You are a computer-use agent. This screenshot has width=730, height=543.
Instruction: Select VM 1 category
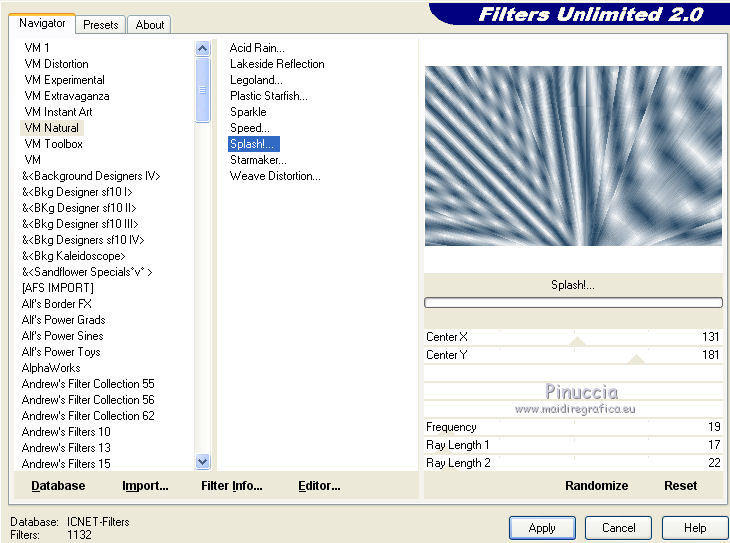(37, 48)
